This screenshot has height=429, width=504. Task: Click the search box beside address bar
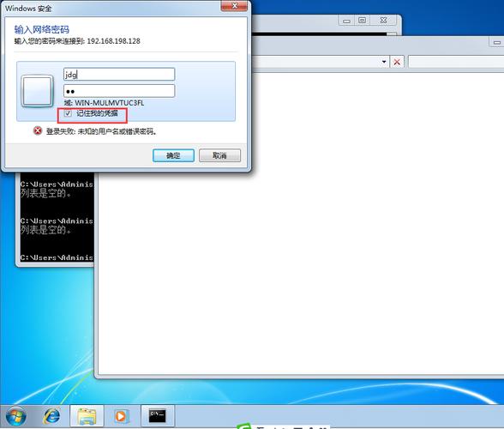point(456,62)
